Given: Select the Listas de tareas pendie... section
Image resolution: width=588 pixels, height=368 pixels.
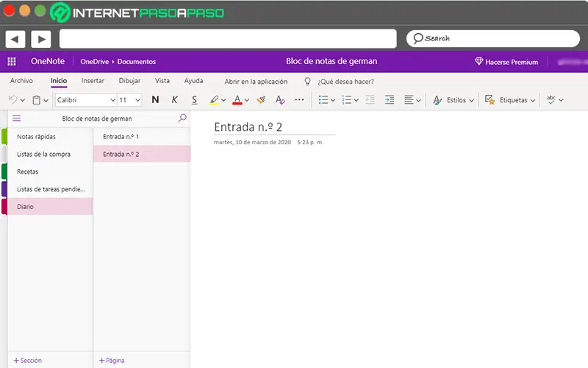Looking at the screenshot, I should (50, 189).
